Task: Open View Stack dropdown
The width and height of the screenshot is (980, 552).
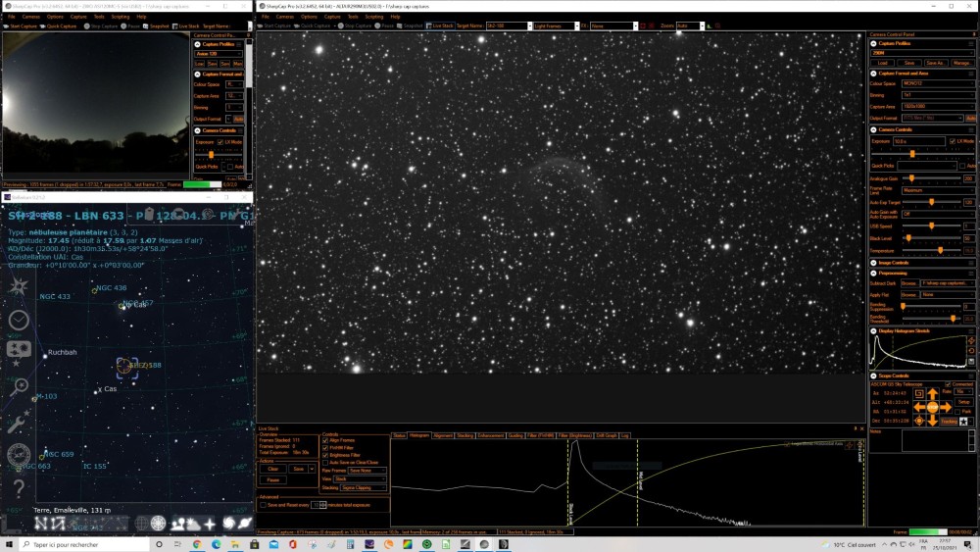Action: tap(360, 479)
